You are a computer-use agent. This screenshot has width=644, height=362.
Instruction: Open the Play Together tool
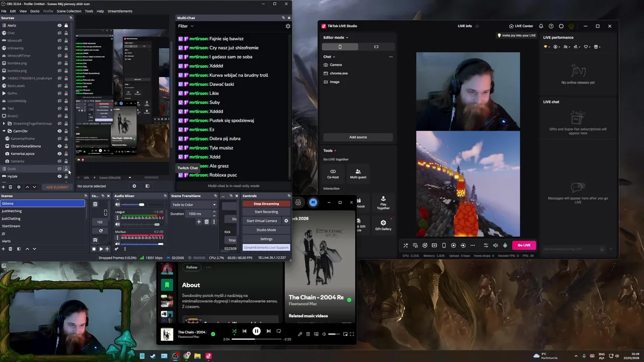tap(383, 202)
